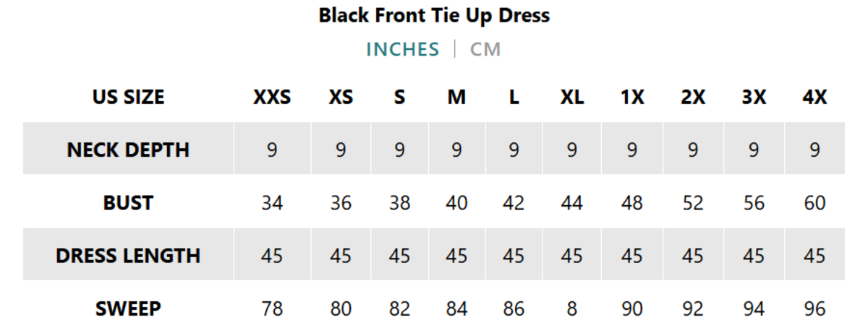Click the bust value 34 for XXS
Viewport: 868px width, 333px height.
(x=271, y=203)
